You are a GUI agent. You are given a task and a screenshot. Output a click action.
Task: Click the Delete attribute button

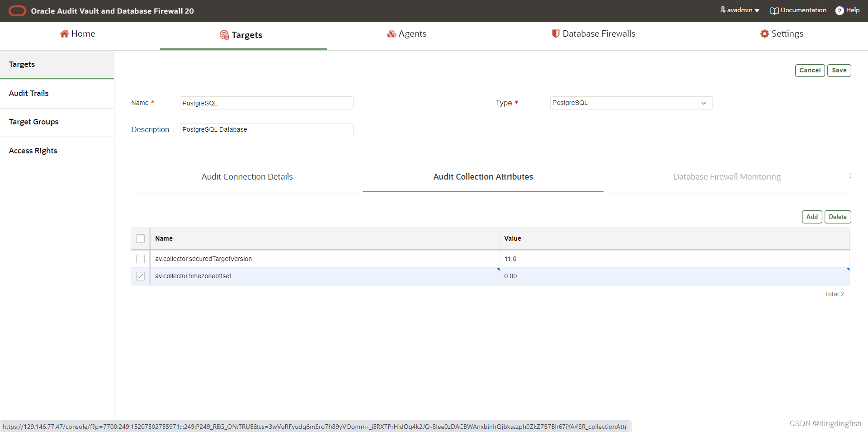838,217
